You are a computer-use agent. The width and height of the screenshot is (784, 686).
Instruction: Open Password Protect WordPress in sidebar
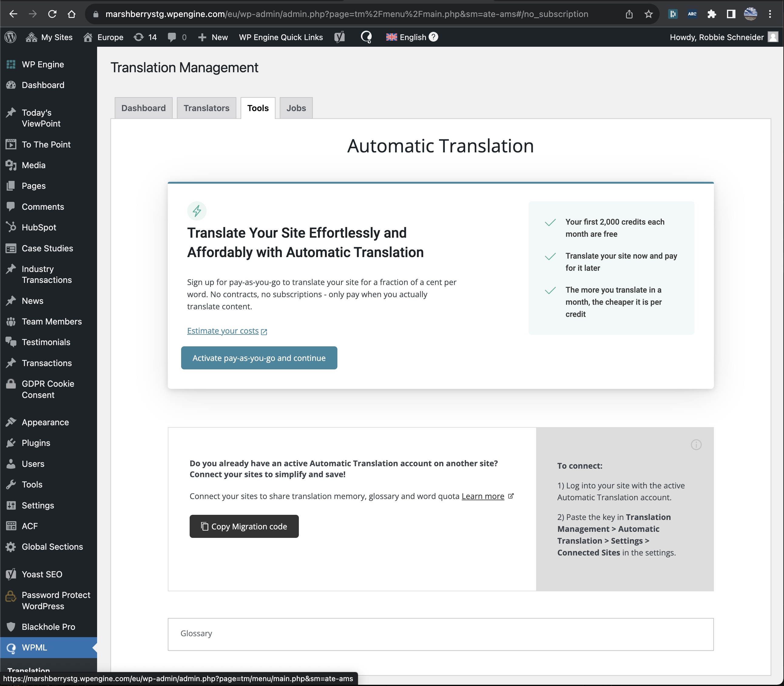(49, 601)
